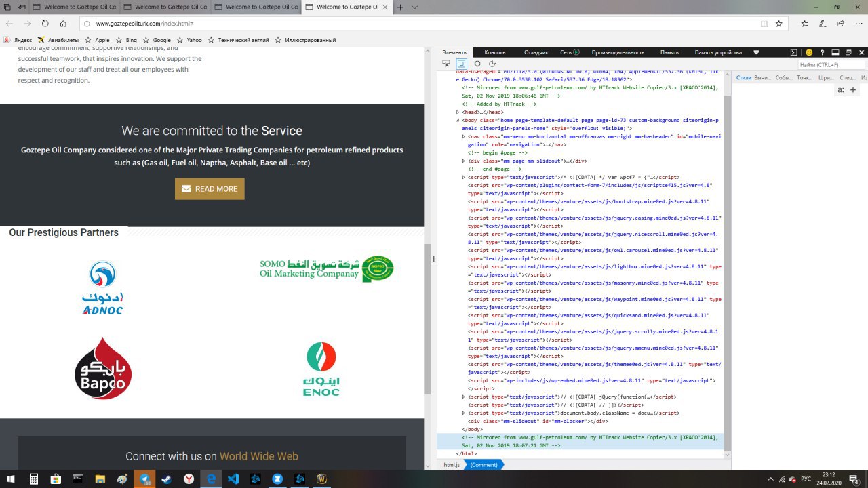Viewport: 868px width, 488px height.
Task: Click the smiley feedback icon in DevTools
Action: [x=809, y=52]
